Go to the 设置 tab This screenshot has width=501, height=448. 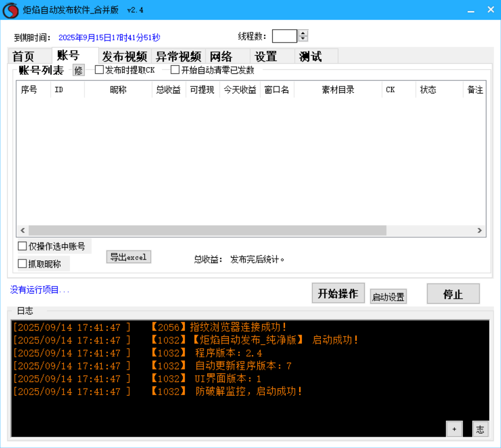(x=266, y=56)
